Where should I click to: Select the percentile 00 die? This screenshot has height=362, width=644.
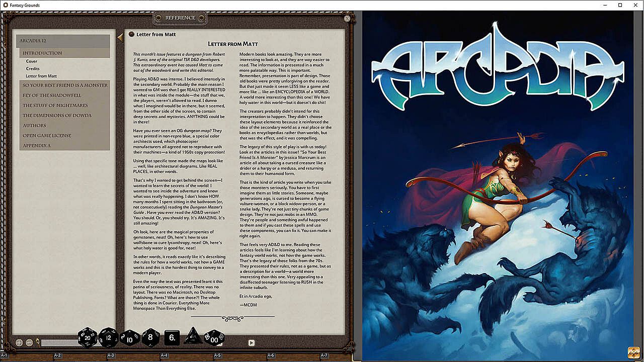214,338
